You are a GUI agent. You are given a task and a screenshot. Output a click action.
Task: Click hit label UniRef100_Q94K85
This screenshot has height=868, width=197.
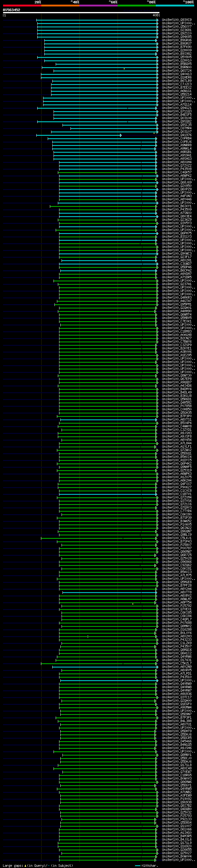point(177,37)
